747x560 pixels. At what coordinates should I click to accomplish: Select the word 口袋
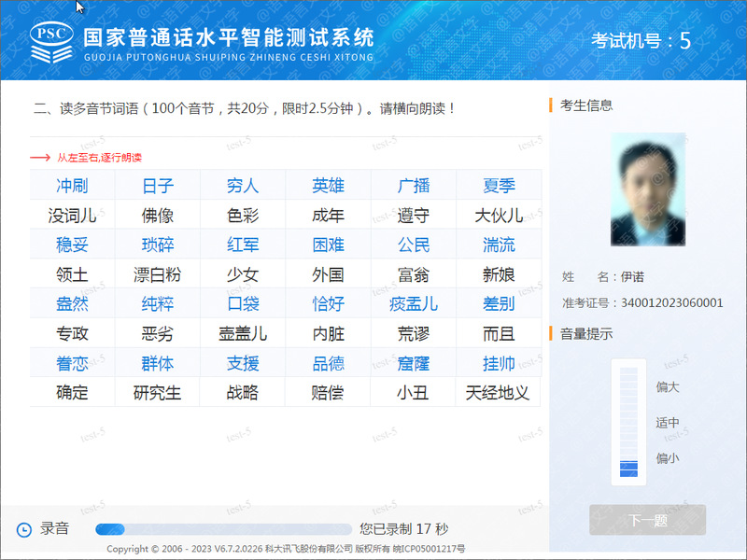pyautogui.click(x=243, y=304)
